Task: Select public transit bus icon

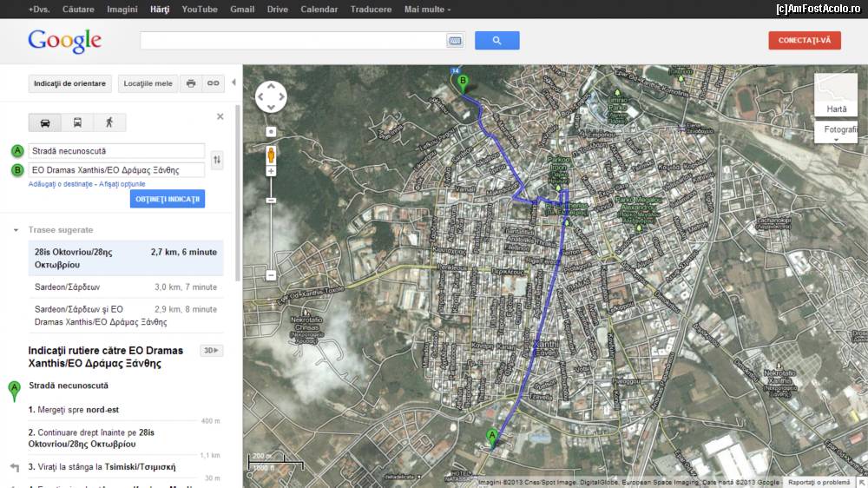Action: pos(77,122)
